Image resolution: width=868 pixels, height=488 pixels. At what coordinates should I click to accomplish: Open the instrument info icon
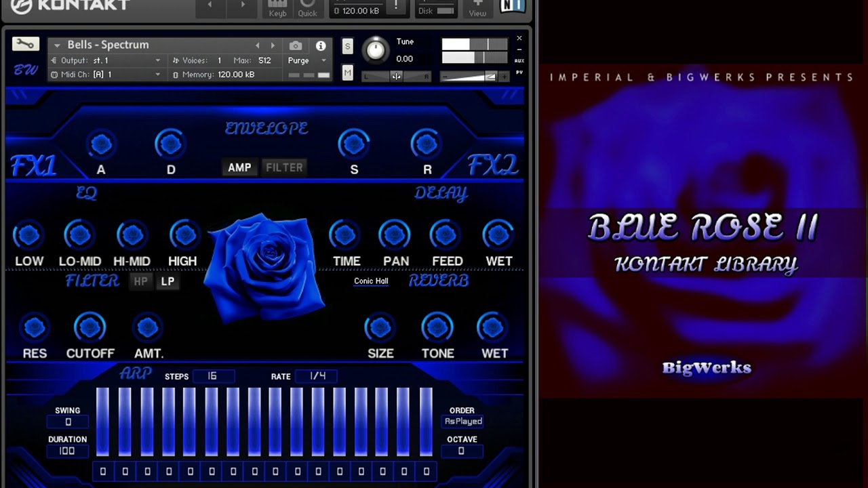(320, 45)
